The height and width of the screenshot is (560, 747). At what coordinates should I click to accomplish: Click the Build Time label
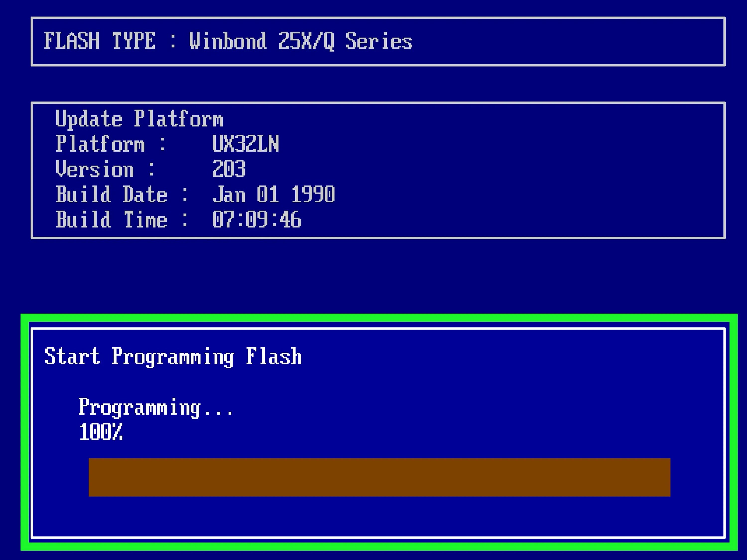click(112, 220)
